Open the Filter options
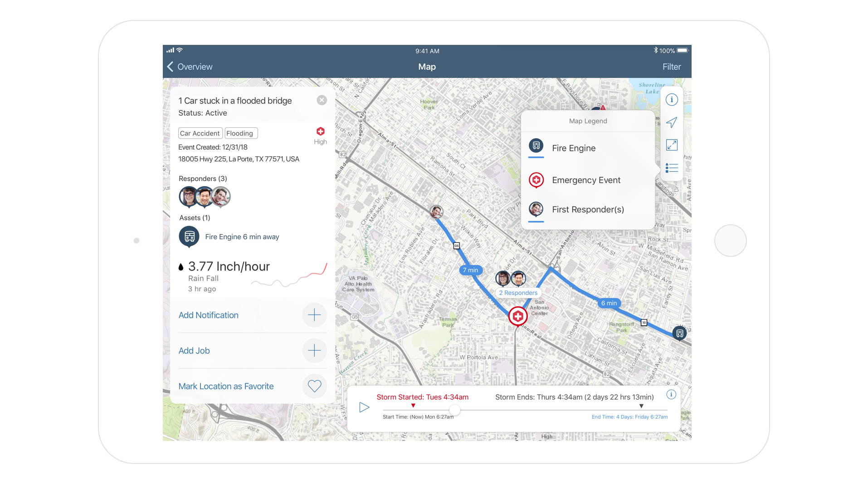The height and width of the screenshot is (483, 868). click(x=671, y=67)
